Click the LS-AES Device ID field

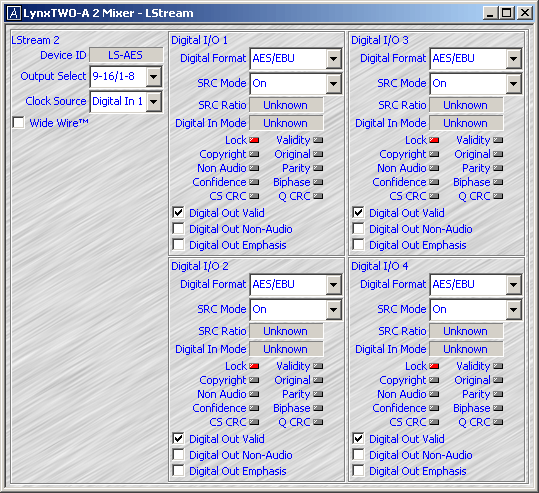[x=126, y=55]
